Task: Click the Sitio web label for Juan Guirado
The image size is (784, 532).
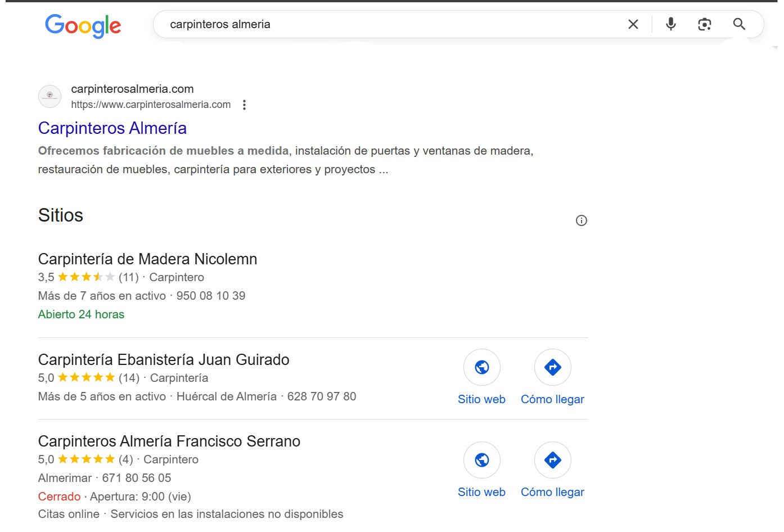Action: pyautogui.click(x=481, y=399)
